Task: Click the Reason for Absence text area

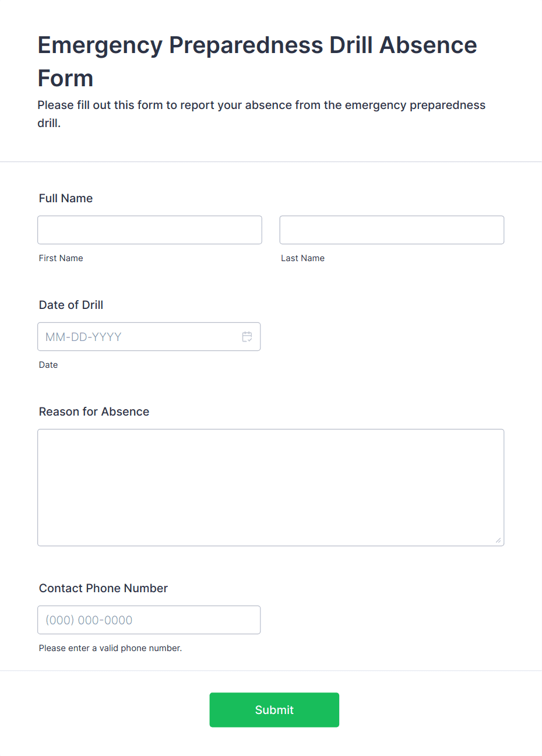Action: (270, 487)
